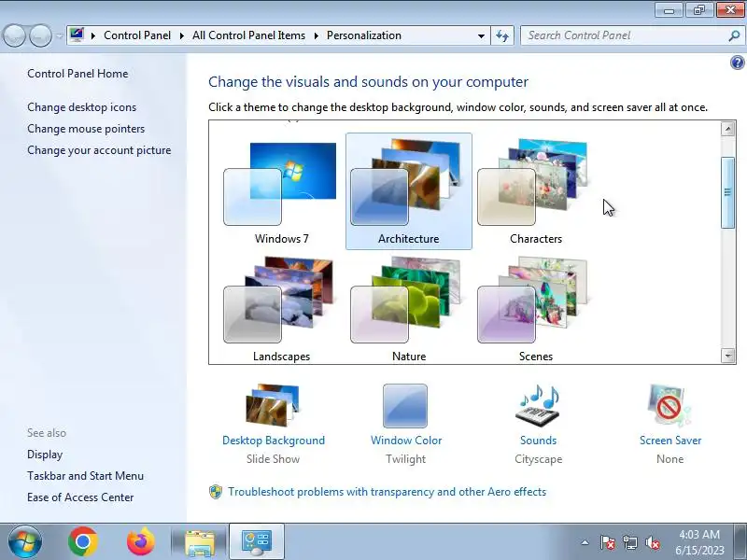
Task: Click the Control Panel taskbar button
Action: 257,542
